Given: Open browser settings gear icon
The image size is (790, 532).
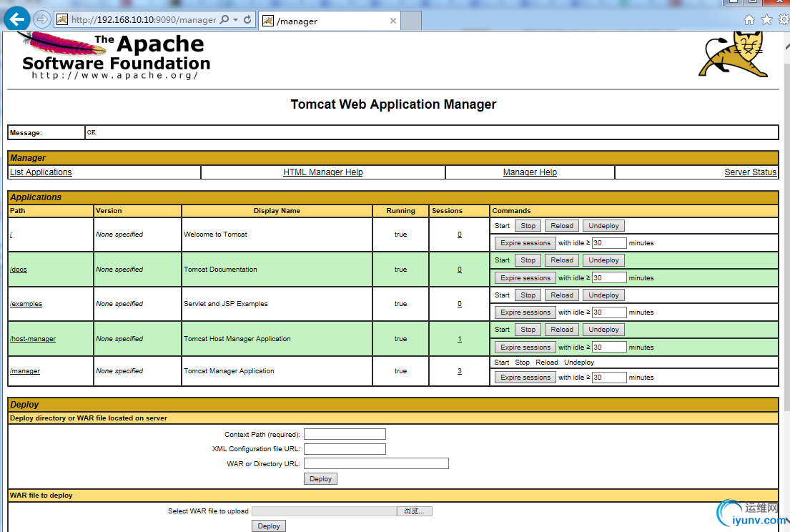Looking at the screenshot, I should click(784, 20).
